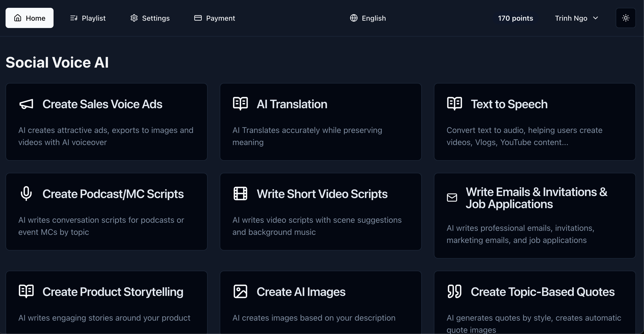The image size is (644, 334).
Task: Click the Home button
Action: pos(30,18)
